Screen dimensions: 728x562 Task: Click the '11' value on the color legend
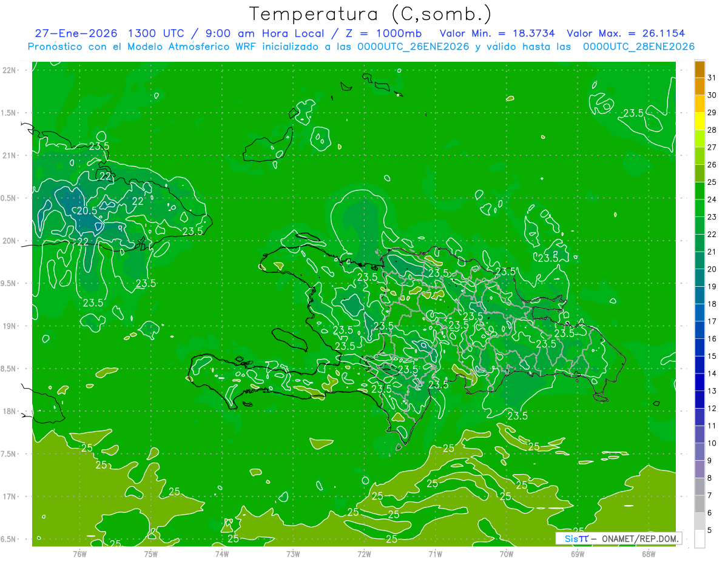coord(712,426)
